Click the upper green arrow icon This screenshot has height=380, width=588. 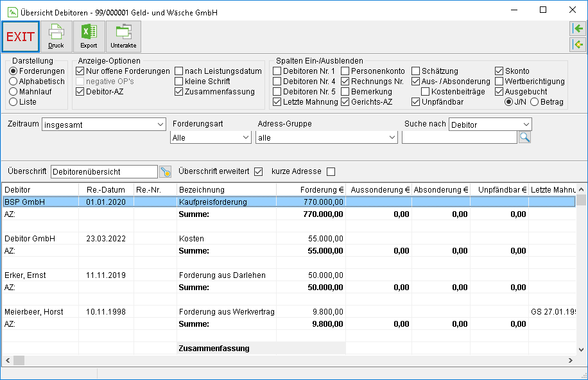point(578,28)
